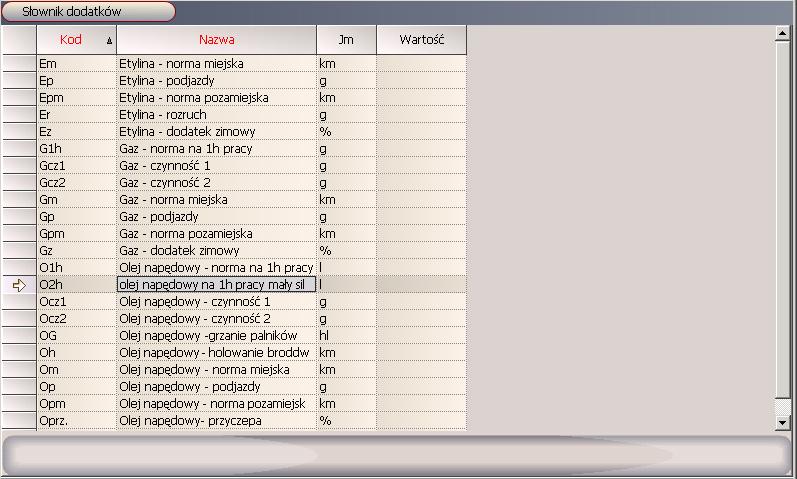Select the 'O1h' code cell
The width and height of the screenshot is (797, 479).
77,267
